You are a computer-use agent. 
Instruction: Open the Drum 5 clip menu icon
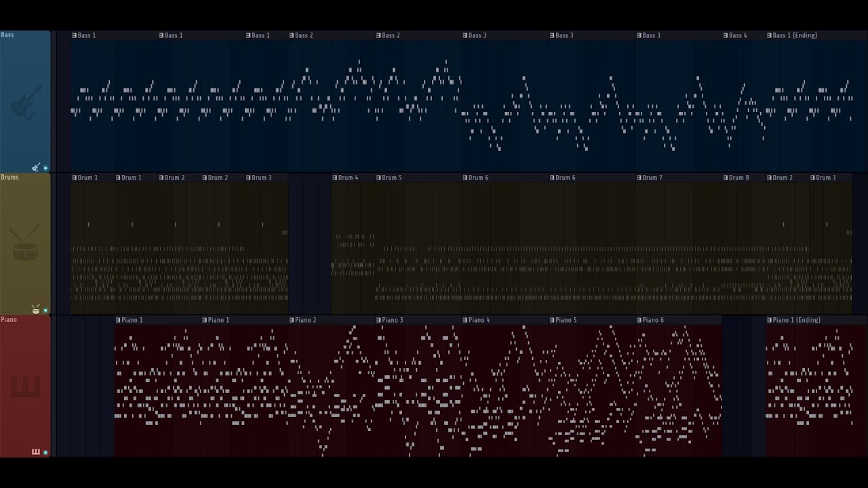[378, 178]
